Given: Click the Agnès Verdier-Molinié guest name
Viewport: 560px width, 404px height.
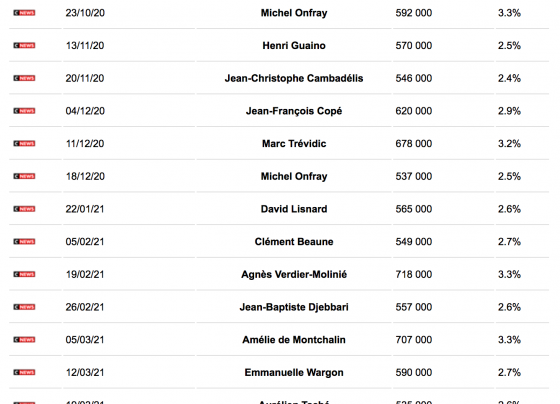Looking at the screenshot, I should coord(294,274).
